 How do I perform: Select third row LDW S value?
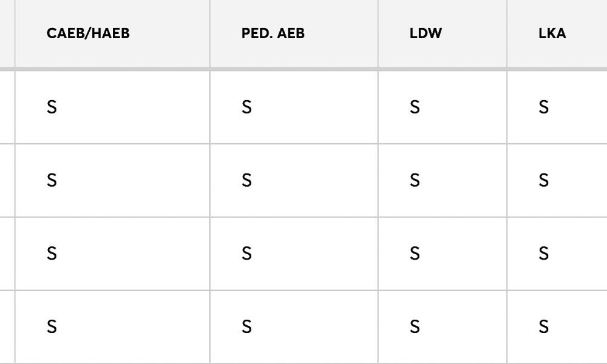pyautogui.click(x=415, y=254)
